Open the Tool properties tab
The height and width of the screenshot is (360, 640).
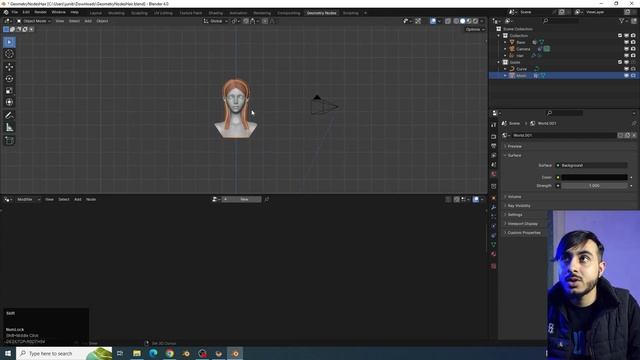point(493,125)
